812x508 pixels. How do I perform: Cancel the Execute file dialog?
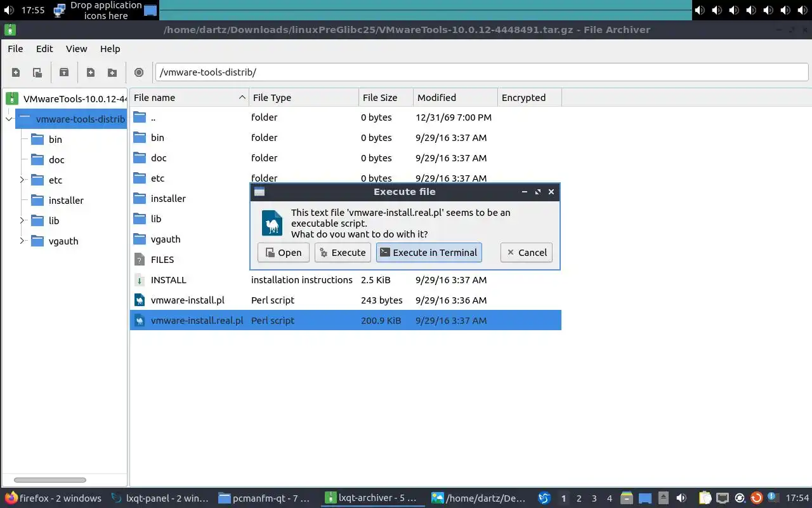[527, 253]
